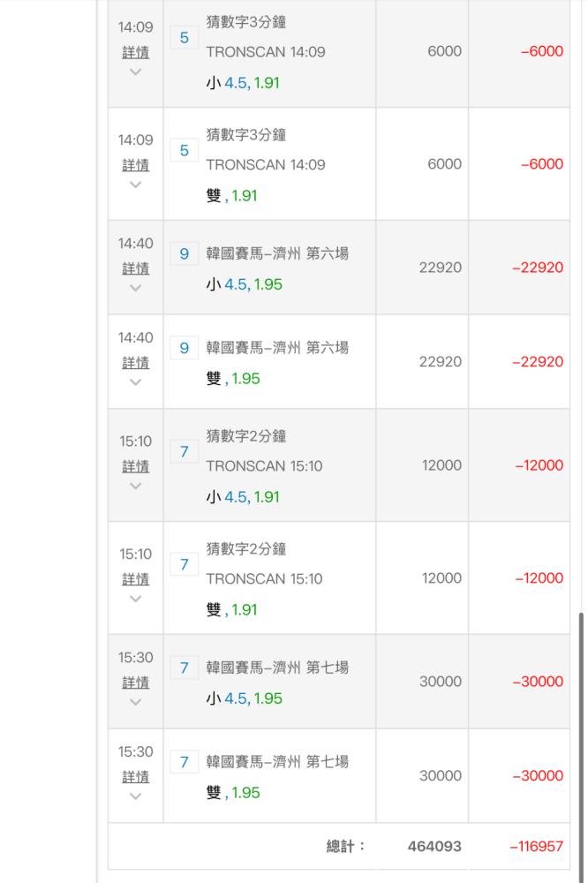Image resolution: width=588 pixels, height=883 pixels.
Task: Open 詳情 link for 14:09 雙 1.91 bet
Action: [136, 165]
